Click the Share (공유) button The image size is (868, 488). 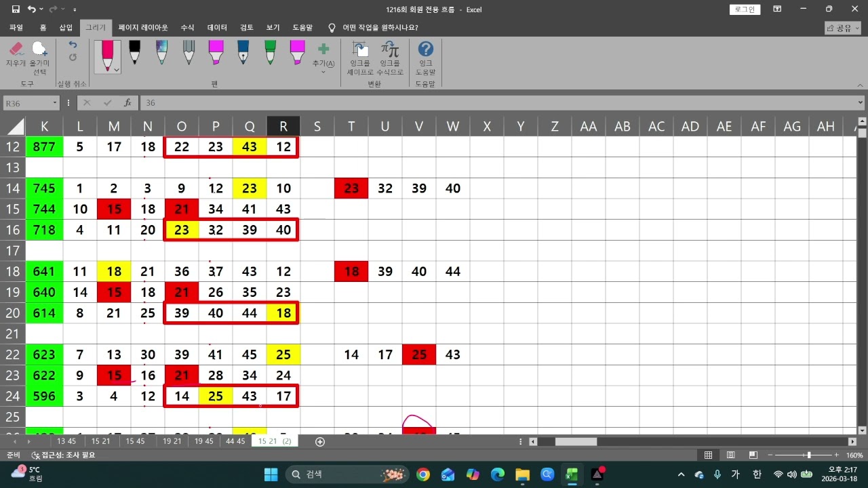click(843, 28)
